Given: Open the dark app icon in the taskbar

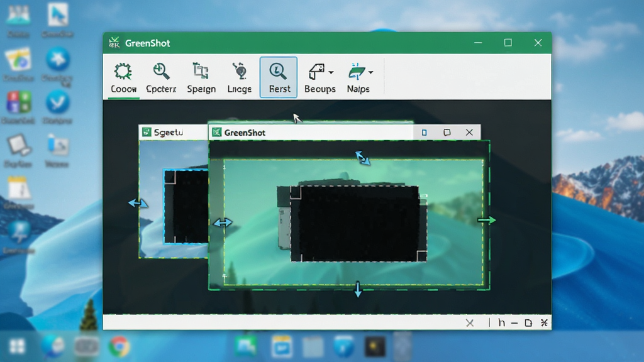Looking at the screenshot, I should (375, 346).
